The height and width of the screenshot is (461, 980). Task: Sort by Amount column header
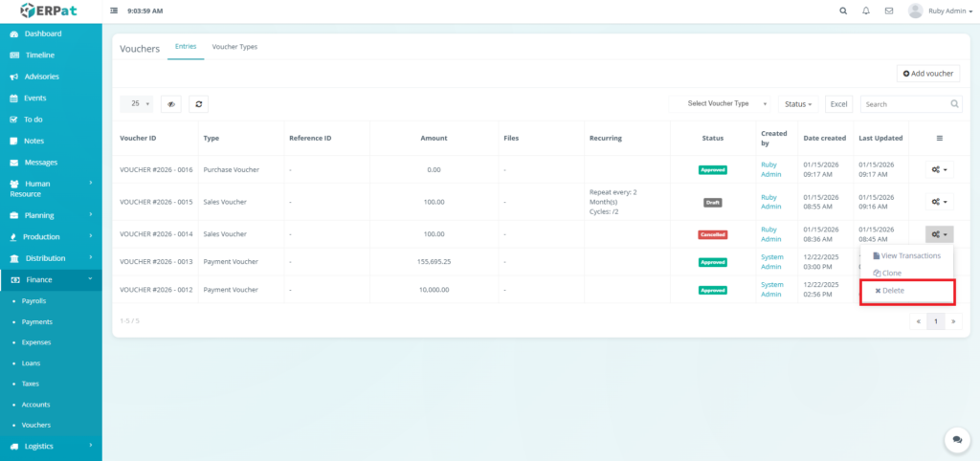(x=434, y=138)
